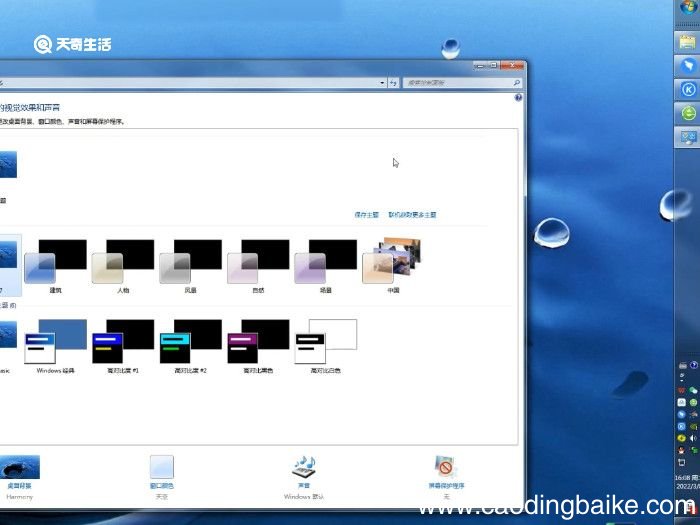This screenshot has height=525, width=700.
Task: Open the blue bird taskbar icon
Action: click(x=688, y=66)
